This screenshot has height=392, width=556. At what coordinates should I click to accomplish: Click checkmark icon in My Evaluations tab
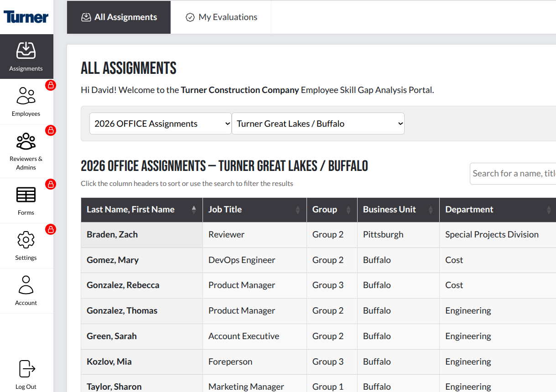(190, 17)
